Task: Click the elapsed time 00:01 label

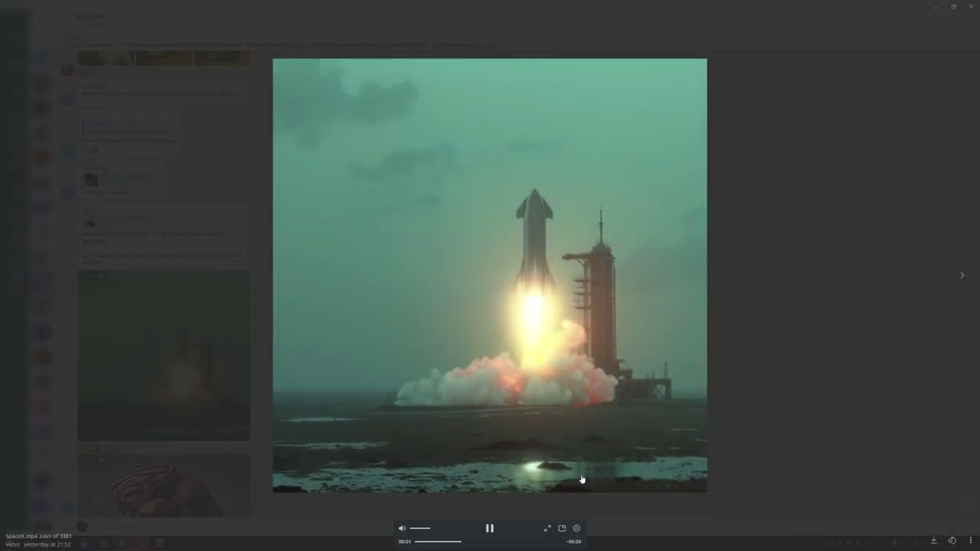Action: pyautogui.click(x=405, y=541)
